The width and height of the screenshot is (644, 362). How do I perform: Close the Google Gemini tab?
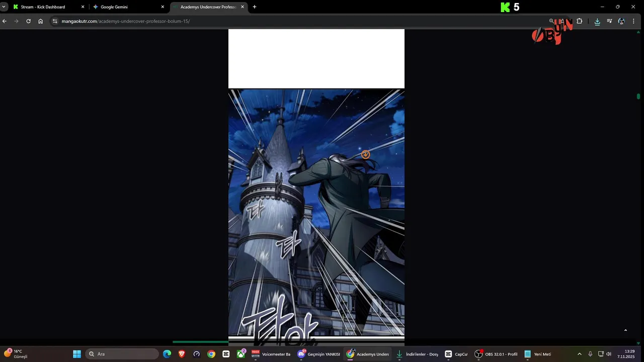[x=163, y=7]
